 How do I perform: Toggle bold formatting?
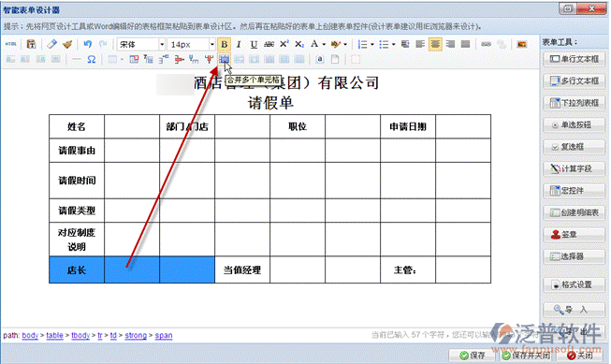pos(224,44)
